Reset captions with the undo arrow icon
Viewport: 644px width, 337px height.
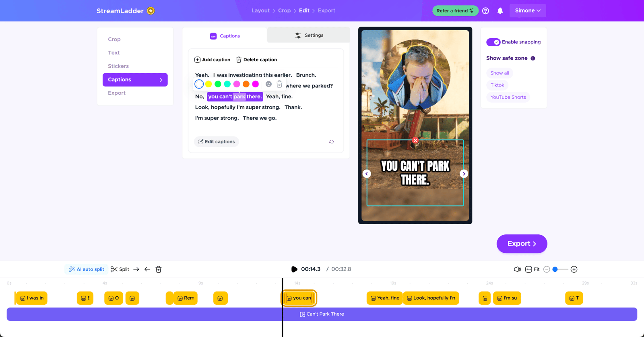tap(331, 142)
